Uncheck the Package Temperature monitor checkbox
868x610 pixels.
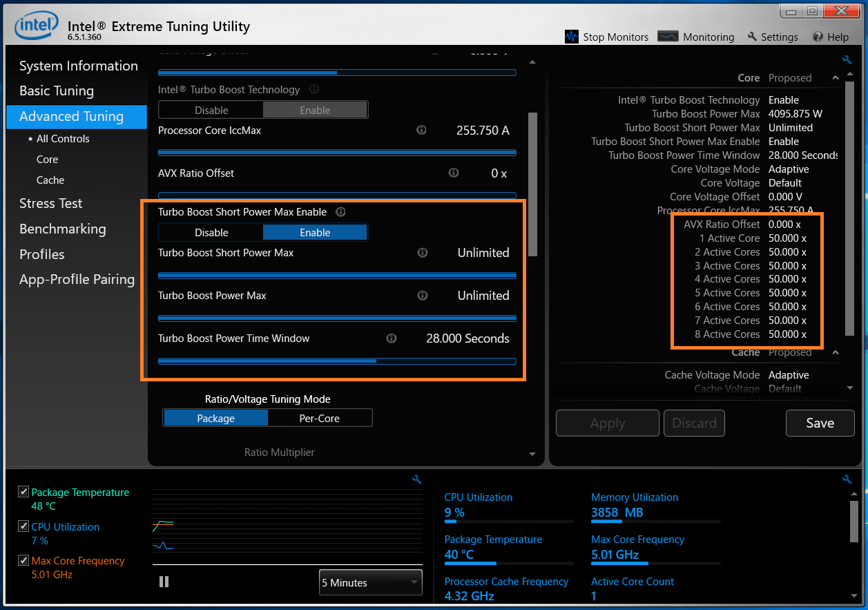point(24,492)
